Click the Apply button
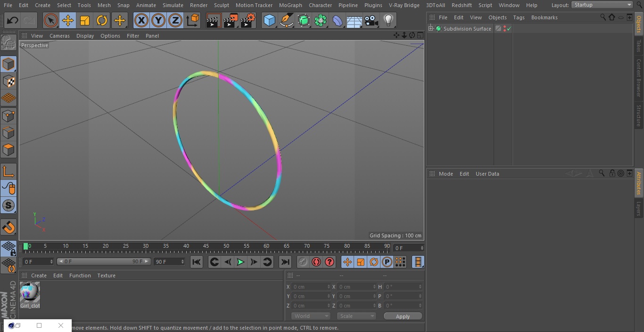This screenshot has width=644, height=332. click(x=403, y=316)
